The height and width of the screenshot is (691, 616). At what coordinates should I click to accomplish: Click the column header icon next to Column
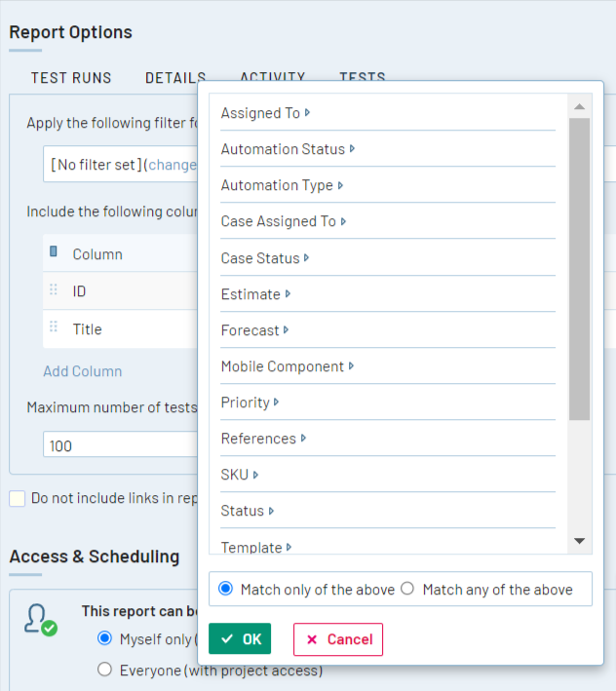[x=54, y=253]
